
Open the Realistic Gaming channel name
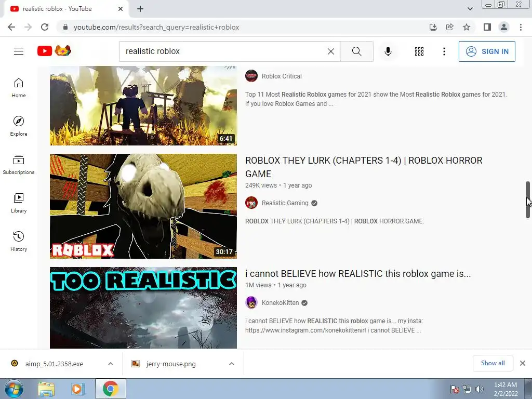285,203
